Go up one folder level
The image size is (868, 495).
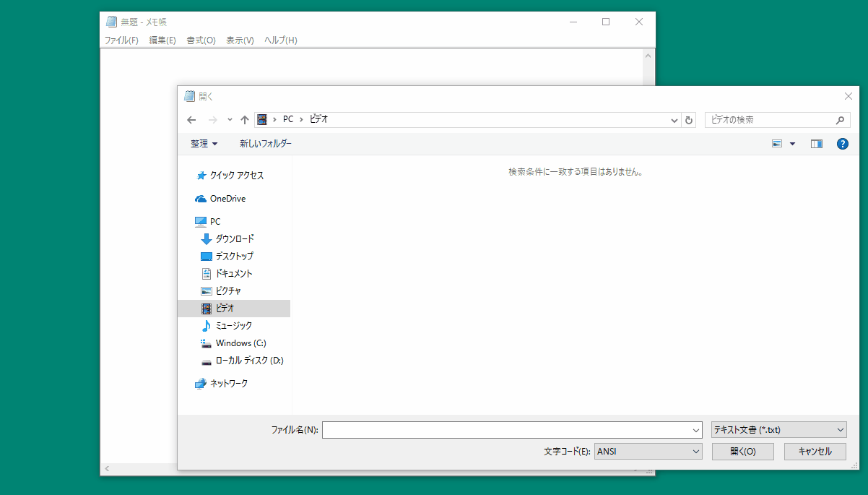point(245,120)
